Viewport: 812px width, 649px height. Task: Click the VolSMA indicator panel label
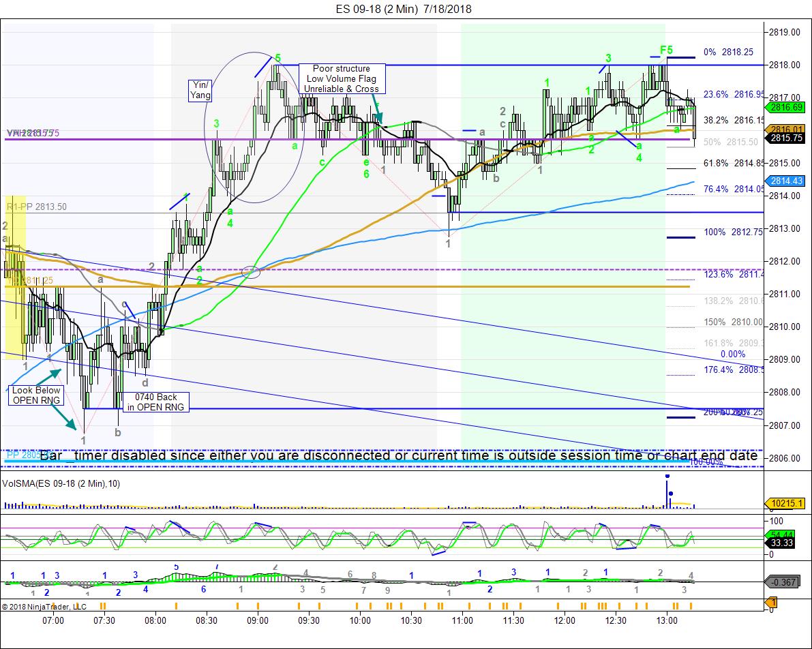coord(61,484)
